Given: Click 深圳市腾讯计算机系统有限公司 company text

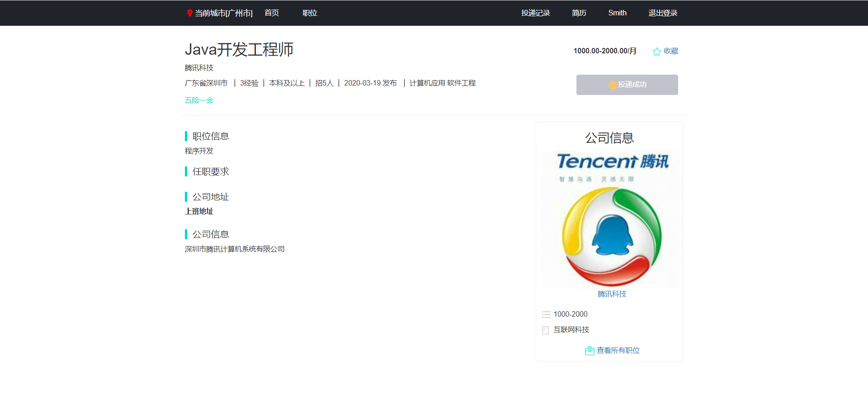Looking at the screenshot, I should pos(235,249).
